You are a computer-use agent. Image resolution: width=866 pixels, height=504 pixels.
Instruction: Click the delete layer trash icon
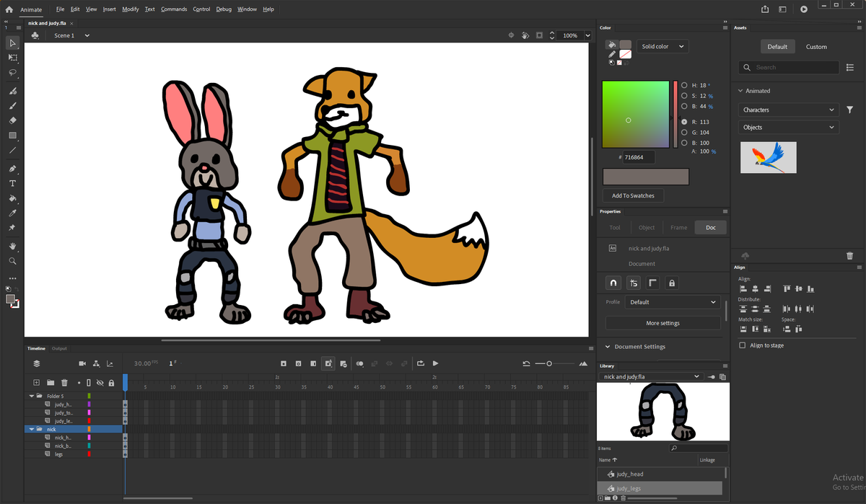tap(64, 383)
